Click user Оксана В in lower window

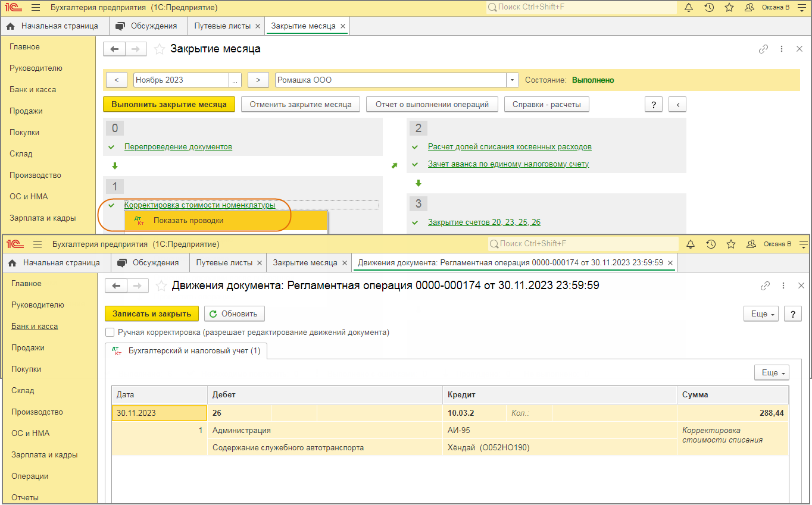tap(769, 244)
